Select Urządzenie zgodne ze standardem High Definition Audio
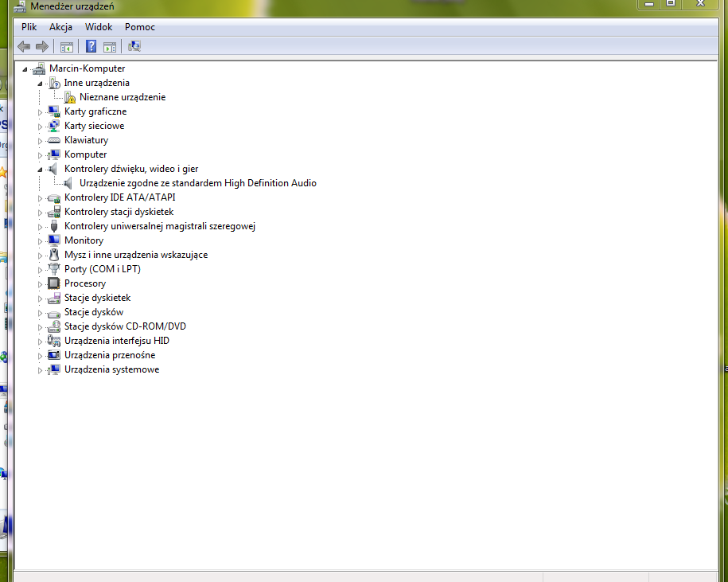Image resolution: width=728 pixels, height=582 pixels. click(x=198, y=183)
